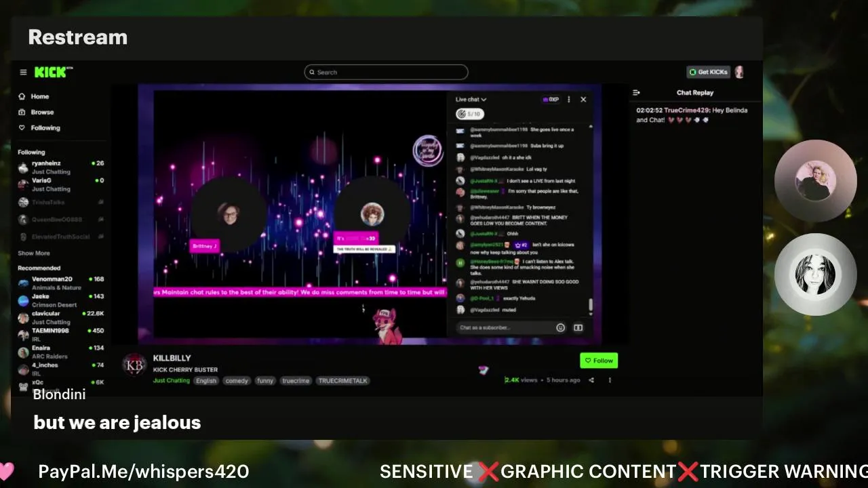Viewport: 868px width, 488px height.
Task: Open the emoji picker in chat
Action: [x=561, y=327]
